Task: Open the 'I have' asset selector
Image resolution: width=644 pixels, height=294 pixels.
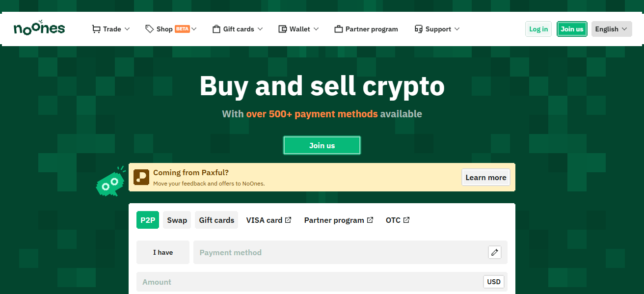Action: 162,252
